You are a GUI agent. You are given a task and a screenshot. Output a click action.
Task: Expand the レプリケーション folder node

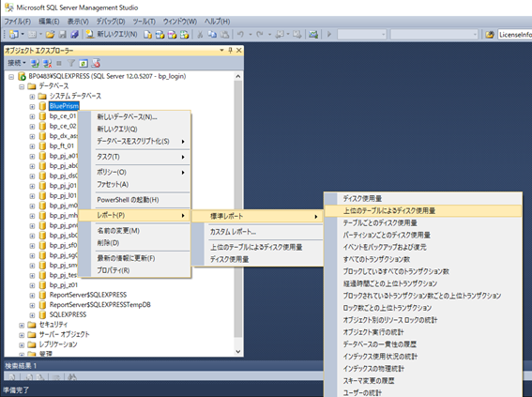coord(22,344)
